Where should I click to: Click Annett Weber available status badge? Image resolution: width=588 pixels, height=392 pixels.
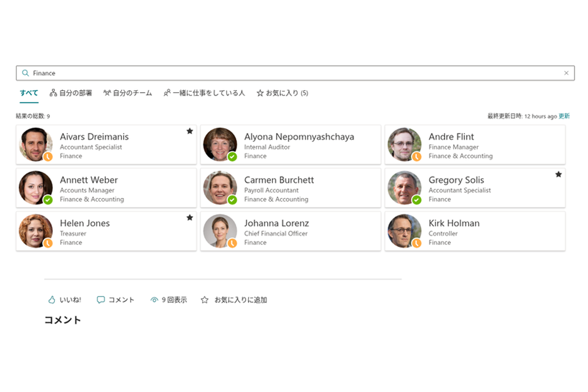(x=48, y=200)
